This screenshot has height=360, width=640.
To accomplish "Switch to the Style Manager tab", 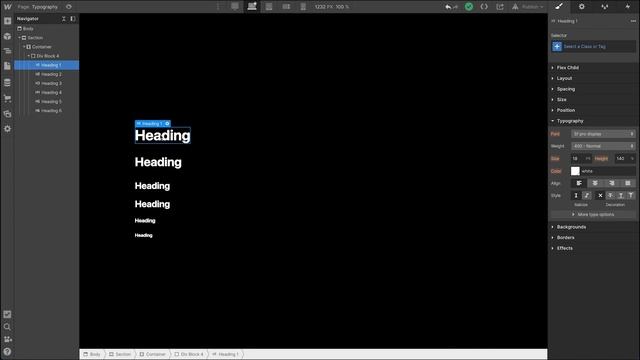I will click(x=604, y=7).
